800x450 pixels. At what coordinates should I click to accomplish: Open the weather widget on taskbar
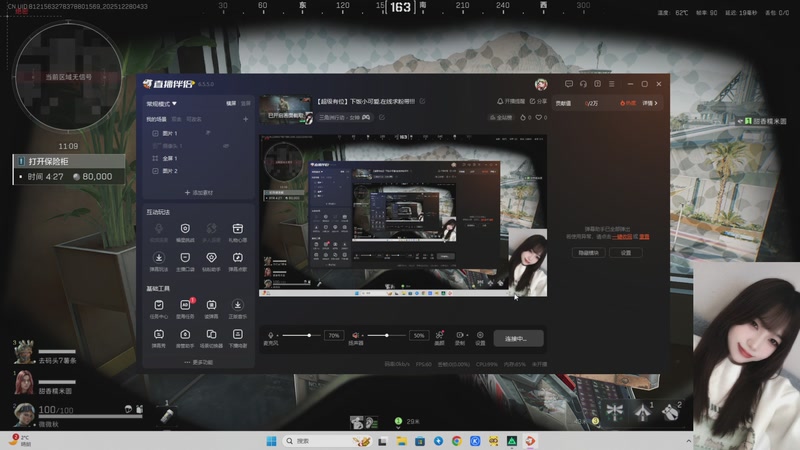click(20, 440)
